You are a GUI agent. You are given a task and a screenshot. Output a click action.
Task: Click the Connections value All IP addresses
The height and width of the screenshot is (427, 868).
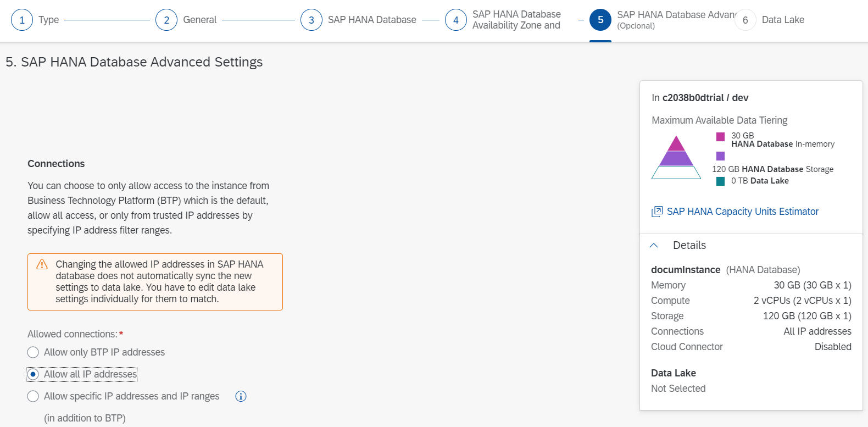(x=817, y=331)
